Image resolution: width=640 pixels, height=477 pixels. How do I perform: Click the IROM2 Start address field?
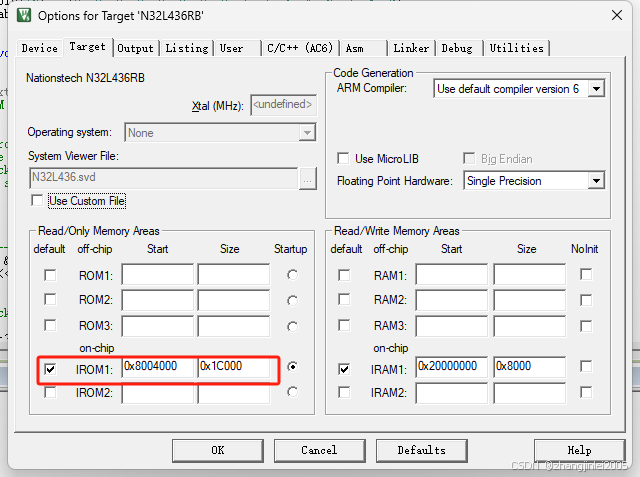coord(158,393)
